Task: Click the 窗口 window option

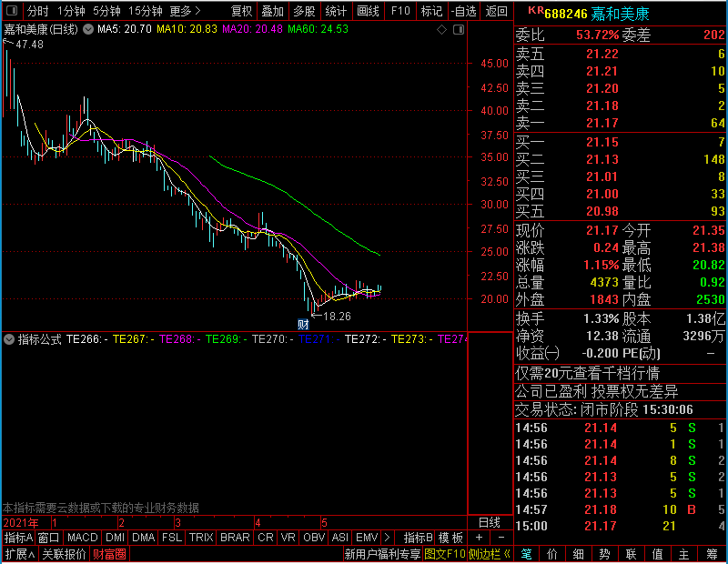Action: point(49,538)
